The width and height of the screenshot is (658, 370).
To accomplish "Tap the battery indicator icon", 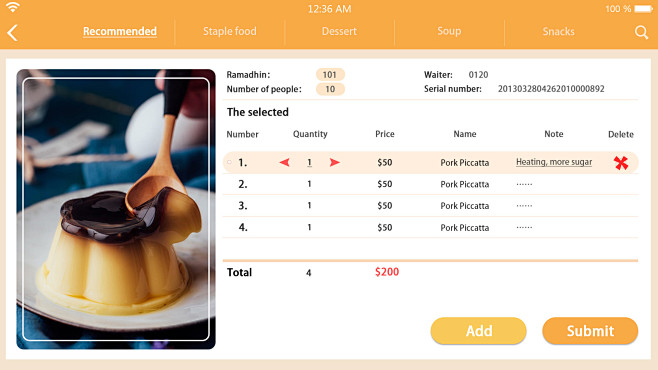I will coord(643,8).
